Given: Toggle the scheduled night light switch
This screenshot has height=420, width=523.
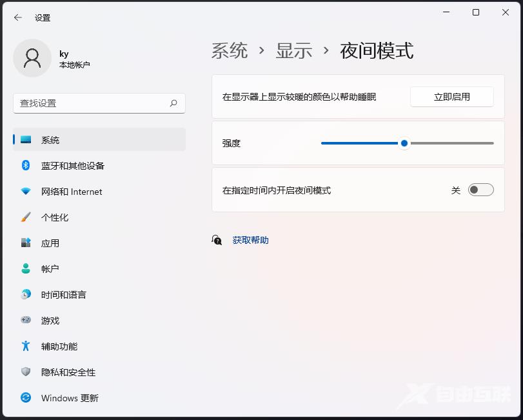Looking at the screenshot, I should (480, 190).
